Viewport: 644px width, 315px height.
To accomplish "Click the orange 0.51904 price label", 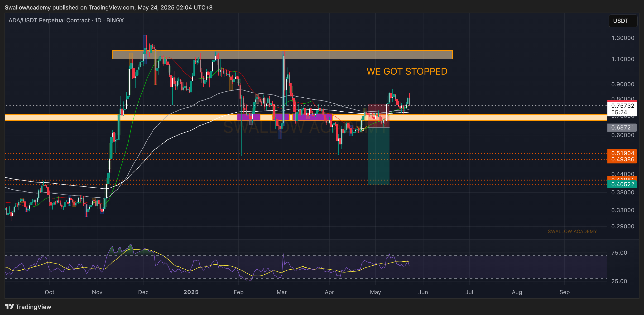I will [x=622, y=153].
